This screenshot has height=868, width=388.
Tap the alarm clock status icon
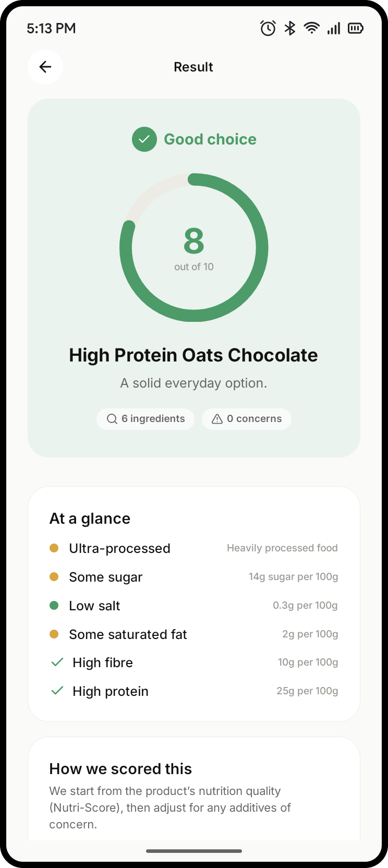click(x=268, y=28)
